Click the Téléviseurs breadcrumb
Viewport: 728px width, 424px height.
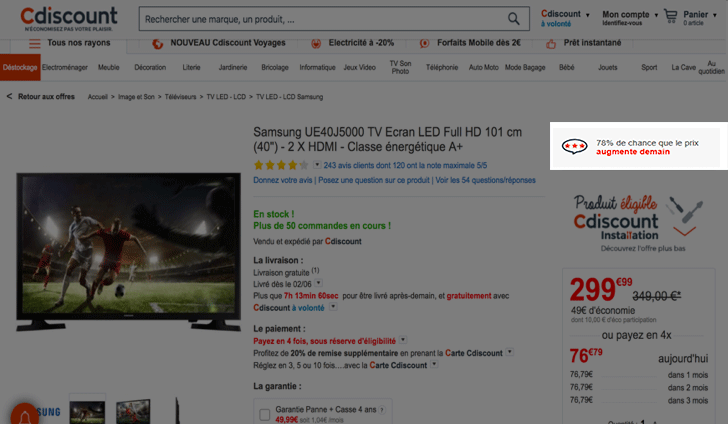180,97
